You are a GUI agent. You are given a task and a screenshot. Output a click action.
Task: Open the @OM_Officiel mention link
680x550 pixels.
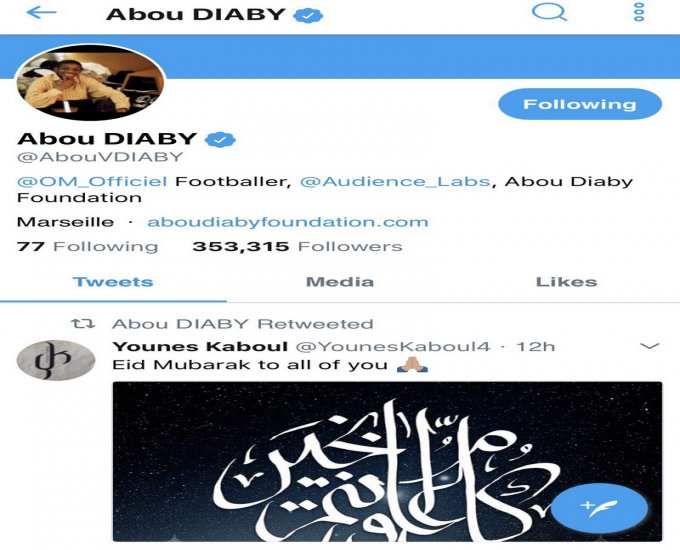[x=92, y=181]
